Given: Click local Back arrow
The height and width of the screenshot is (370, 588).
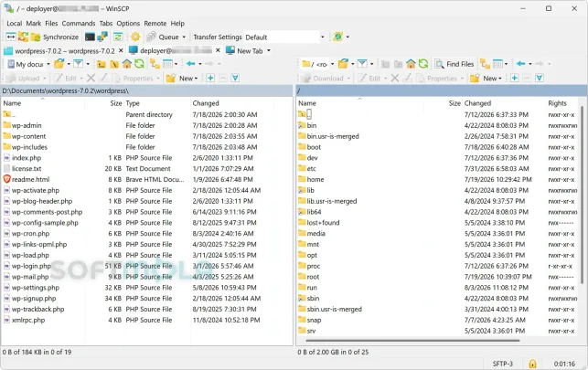Looking at the screenshot, I should pyautogui.click(x=190, y=64).
